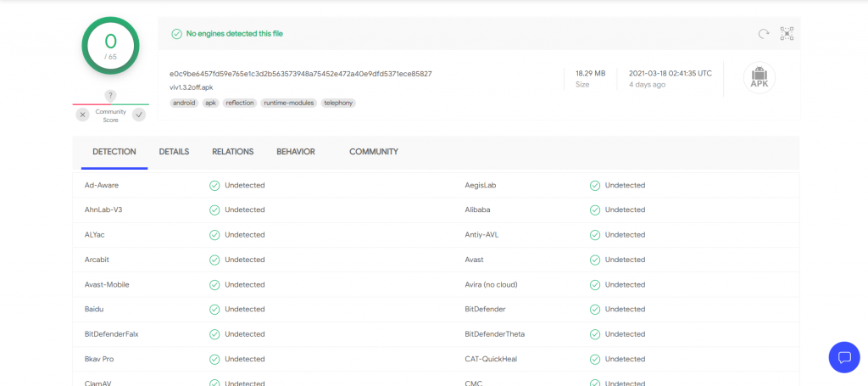The image size is (868, 386).
Task: Click the 'reflection' tag
Action: click(x=240, y=103)
